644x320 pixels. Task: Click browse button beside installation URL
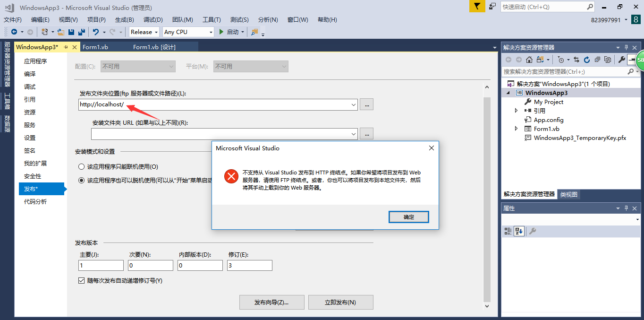tap(366, 134)
